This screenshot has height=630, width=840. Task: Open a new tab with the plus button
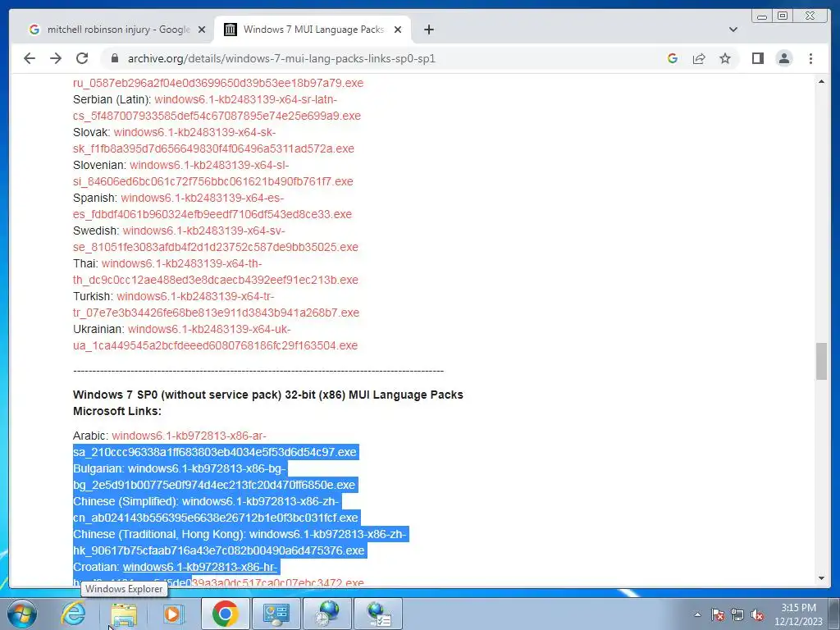click(428, 30)
